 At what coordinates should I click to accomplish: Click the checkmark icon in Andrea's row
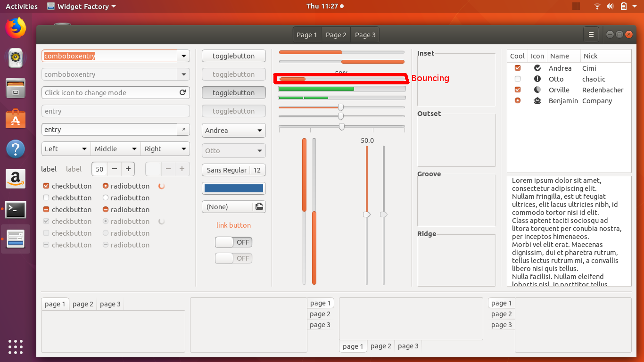pos(537,68)
